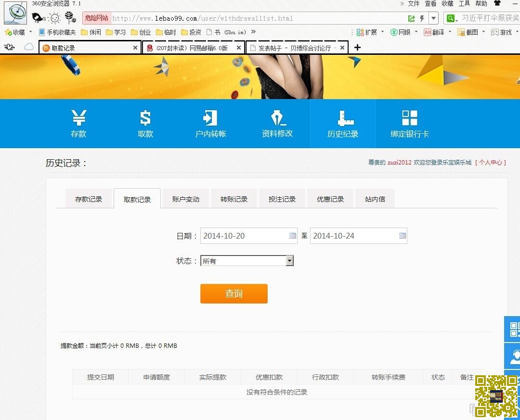Click the 危险网站 warning badge

coord(96,18)
